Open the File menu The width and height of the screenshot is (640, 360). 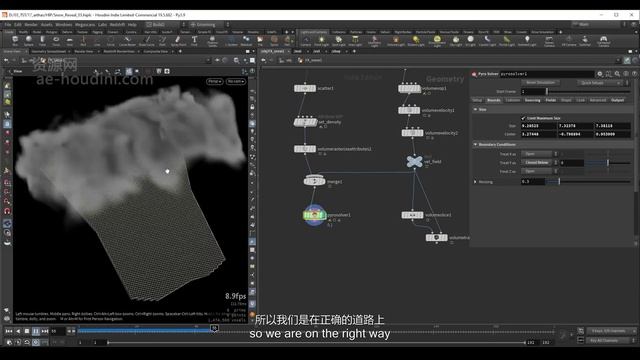(x=8, y=24)
